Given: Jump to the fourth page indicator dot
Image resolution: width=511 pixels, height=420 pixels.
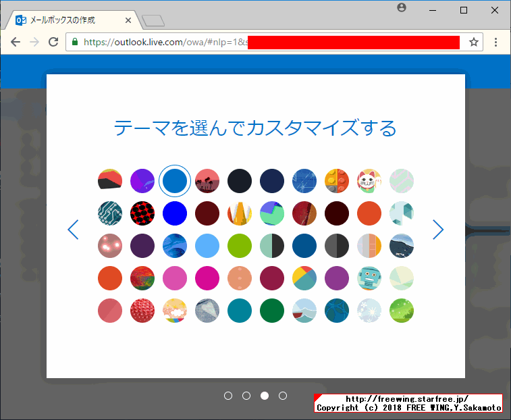Looking at the screenshot, I should 283,396.
